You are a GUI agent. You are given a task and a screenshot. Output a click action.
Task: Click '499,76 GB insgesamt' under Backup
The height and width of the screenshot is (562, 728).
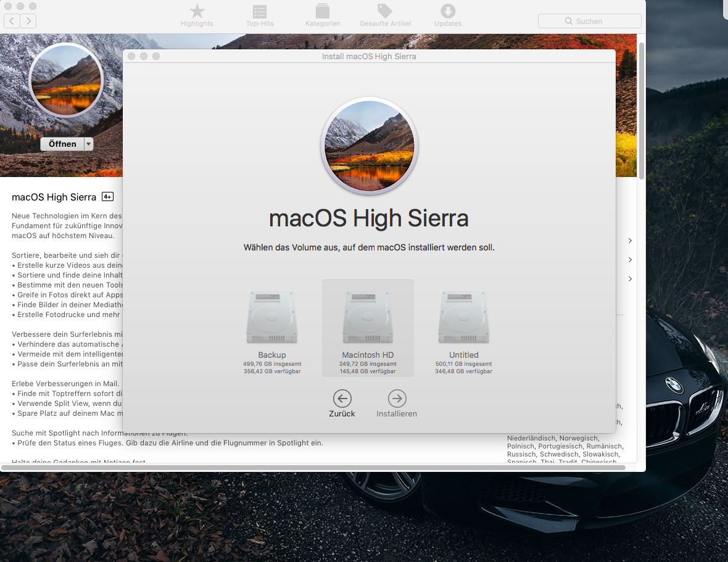[272, 364]
